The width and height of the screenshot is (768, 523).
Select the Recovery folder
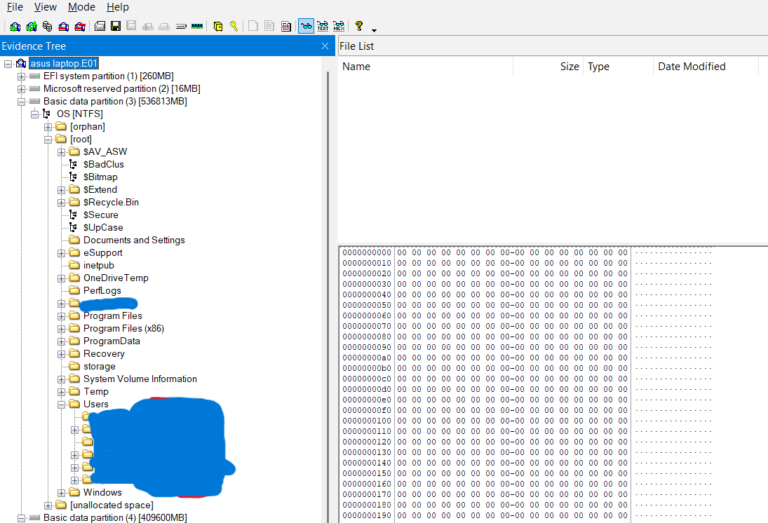[104, 354]
